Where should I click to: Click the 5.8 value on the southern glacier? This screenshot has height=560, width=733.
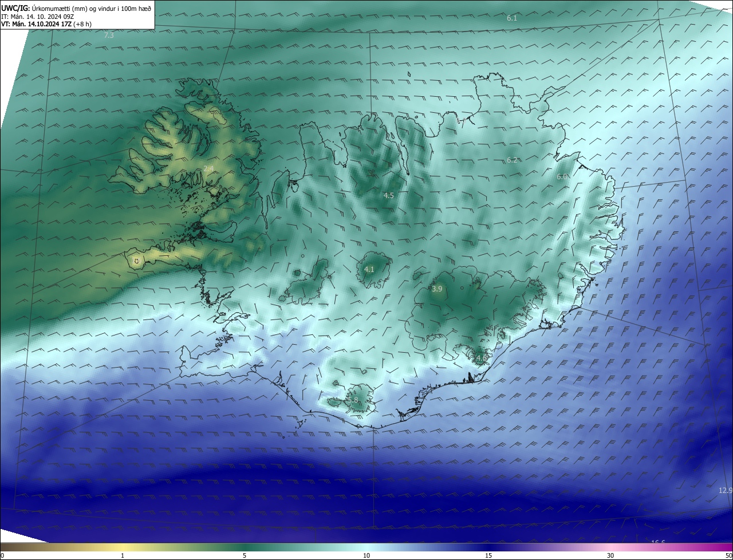pos(353,400)
